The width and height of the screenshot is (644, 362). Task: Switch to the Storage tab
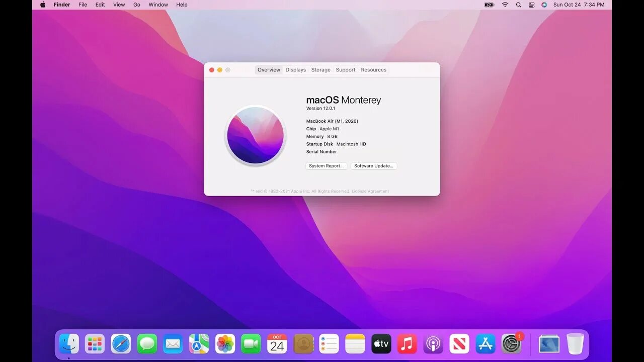pyautogui.click(x=321, y=70)
